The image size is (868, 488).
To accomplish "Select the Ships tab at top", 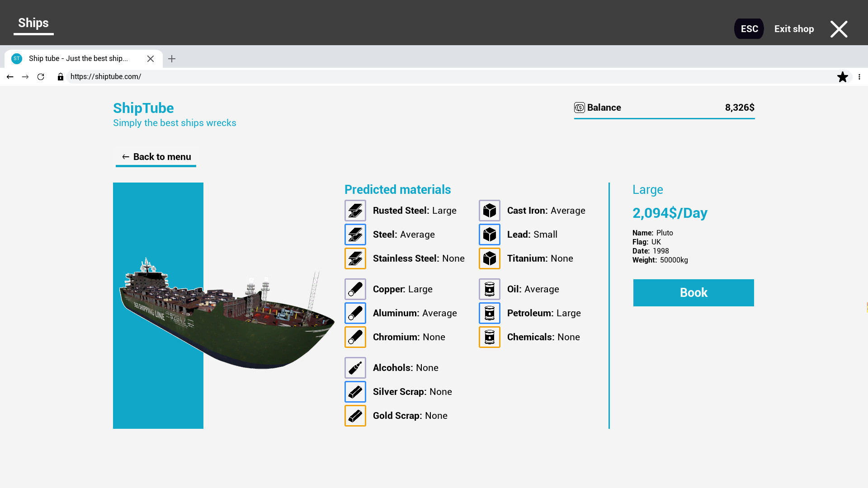I will [x=33, y=23].
